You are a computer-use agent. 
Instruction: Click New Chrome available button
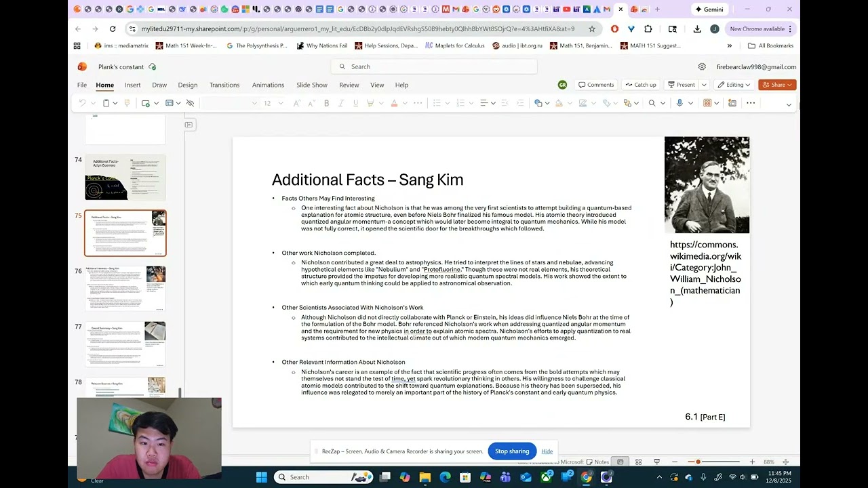[761, 29]
